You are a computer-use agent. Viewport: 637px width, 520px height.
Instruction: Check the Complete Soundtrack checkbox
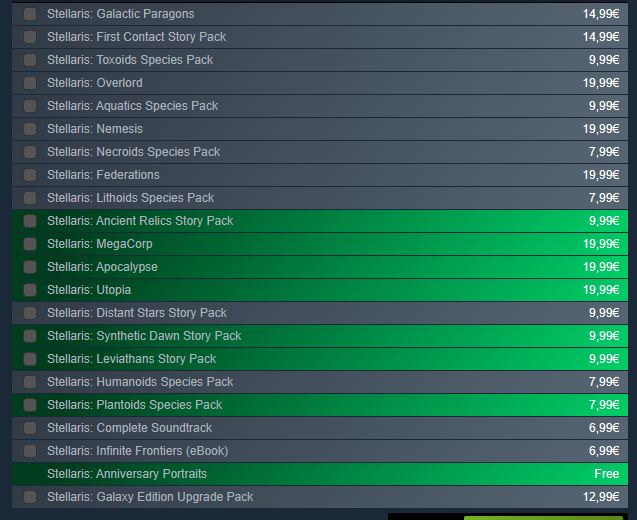pyautogui.click(x=30, y=428)
